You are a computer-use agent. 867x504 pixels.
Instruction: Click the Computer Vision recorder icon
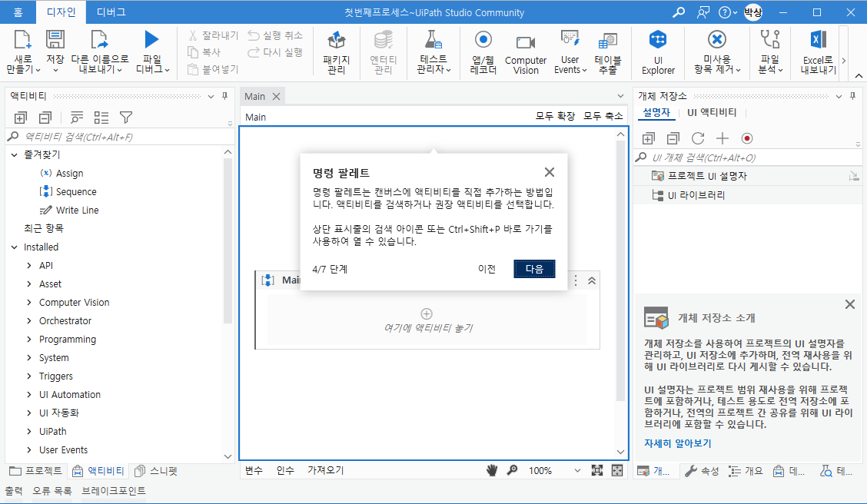525,42
